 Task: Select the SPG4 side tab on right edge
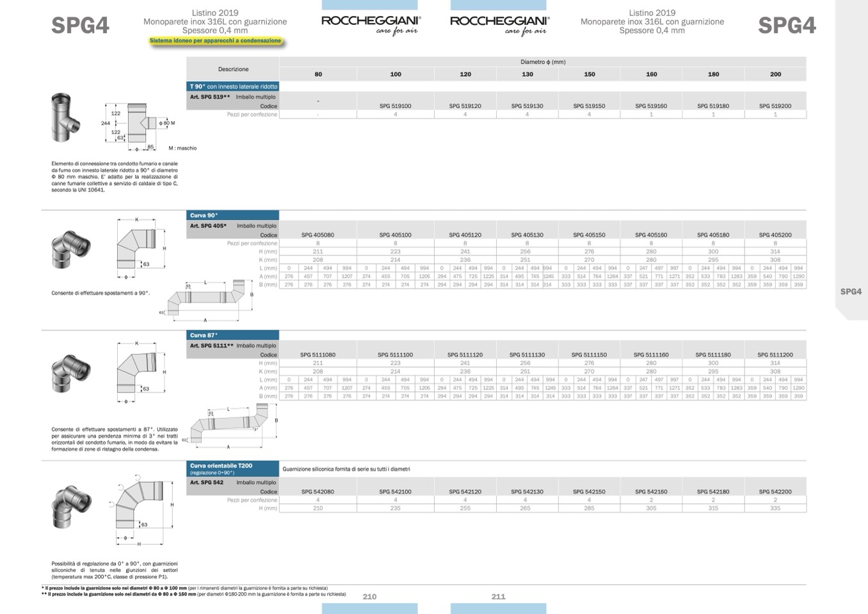click(851, 292)
